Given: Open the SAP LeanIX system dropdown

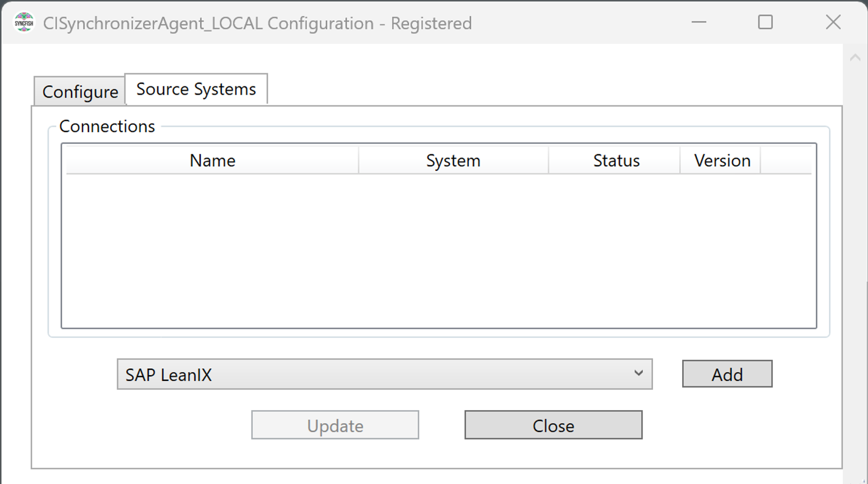Looking at the screenshot, I should 384,374.
